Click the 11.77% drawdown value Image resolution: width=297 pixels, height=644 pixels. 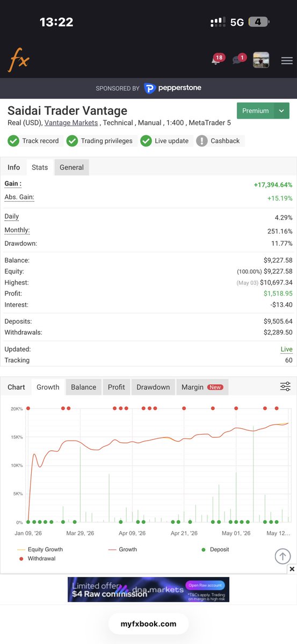click(281, 244)
